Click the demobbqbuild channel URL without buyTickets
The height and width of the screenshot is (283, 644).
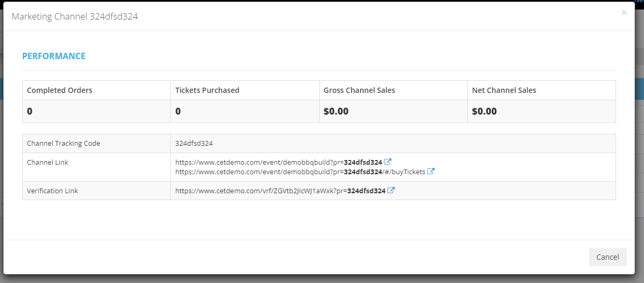(x=278, y=162)
